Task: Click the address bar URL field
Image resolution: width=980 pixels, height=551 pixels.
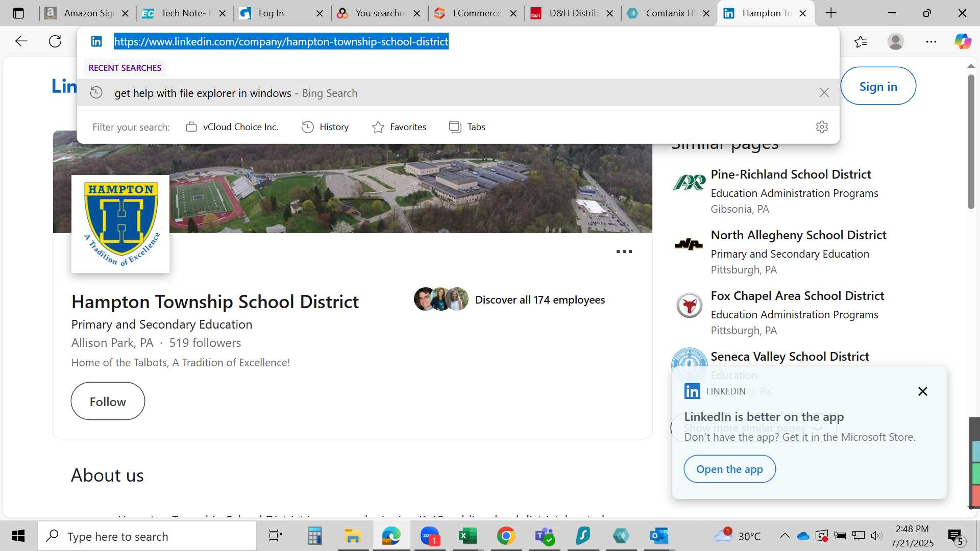Action: click(x=281, y=41)
